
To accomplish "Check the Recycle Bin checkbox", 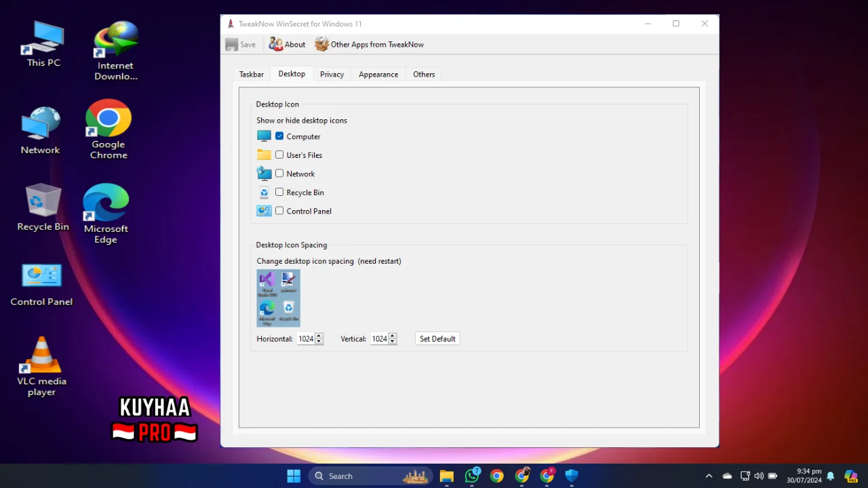I will click(x=279, y=192).
